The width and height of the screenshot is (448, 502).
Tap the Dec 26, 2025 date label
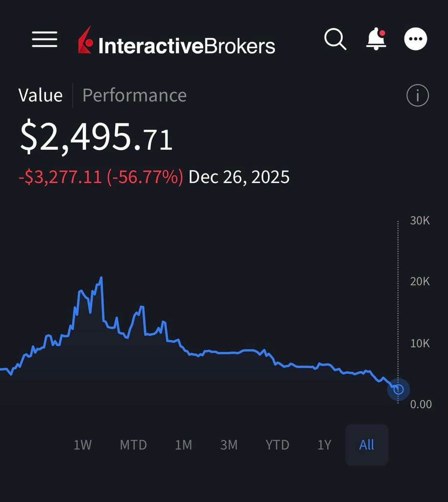[239, 177]
